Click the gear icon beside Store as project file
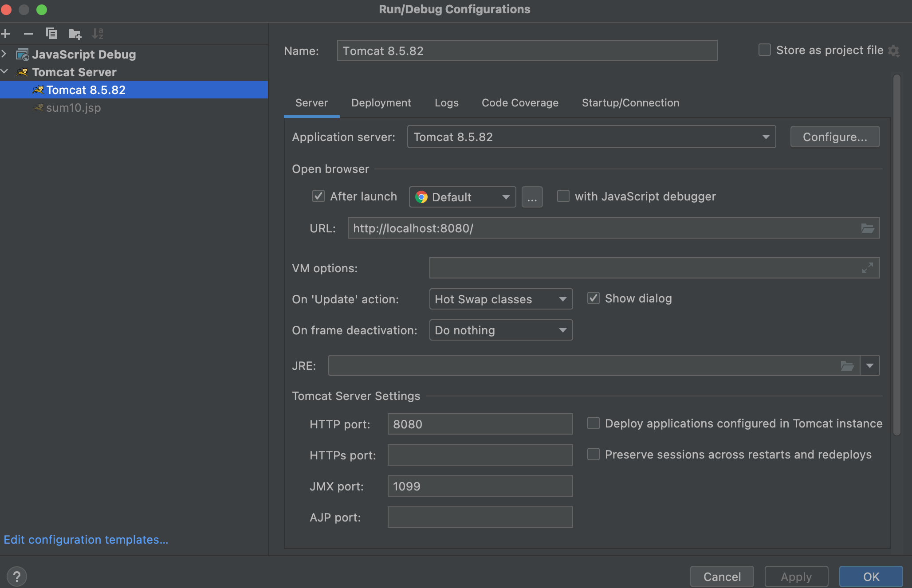Viewport: 912px width, 588px height. pyautogui.click(x=893, y=51)
